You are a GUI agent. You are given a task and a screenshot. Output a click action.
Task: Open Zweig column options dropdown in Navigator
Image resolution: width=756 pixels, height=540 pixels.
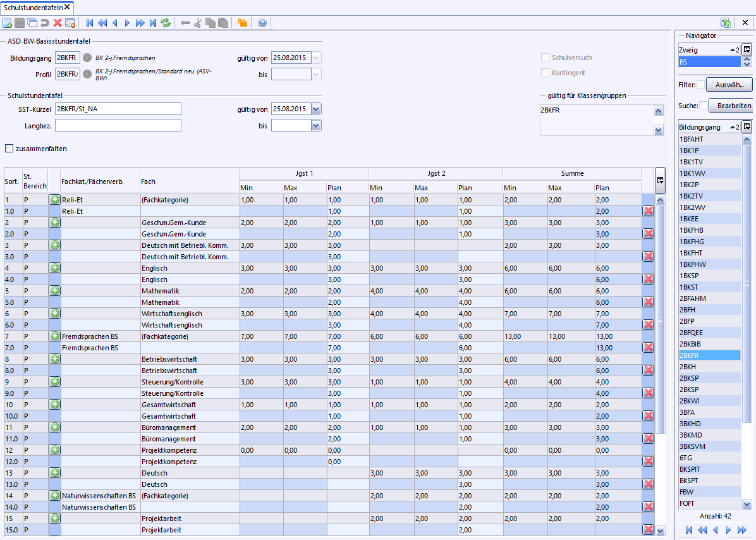click(x=747, y=49)
